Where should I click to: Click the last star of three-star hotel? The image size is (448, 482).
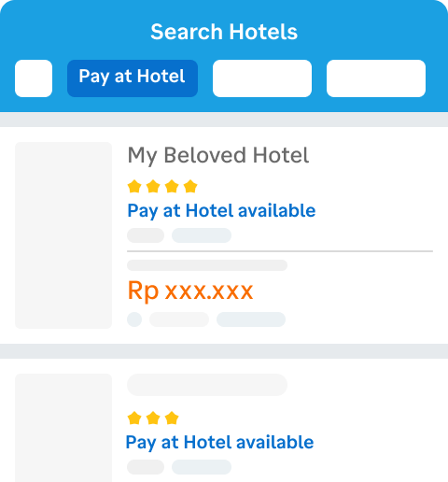point(172,418)
